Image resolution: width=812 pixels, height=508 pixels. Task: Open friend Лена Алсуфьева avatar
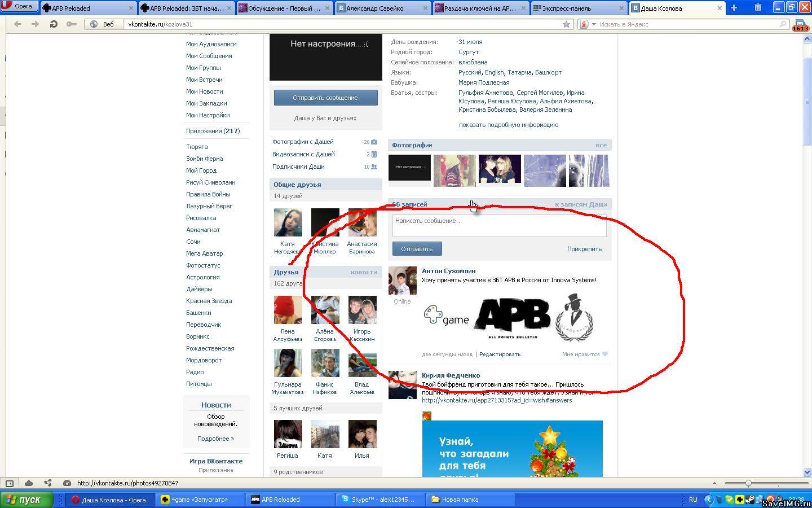288,310
